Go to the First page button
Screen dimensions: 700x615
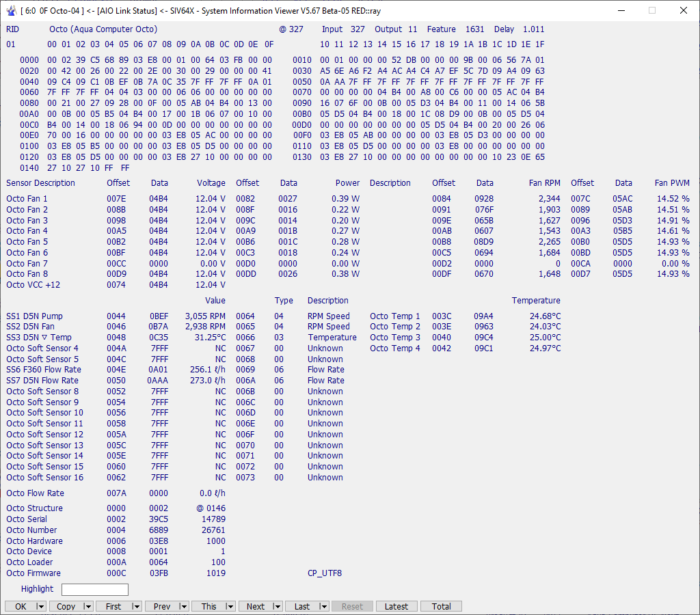pos(113,606)
